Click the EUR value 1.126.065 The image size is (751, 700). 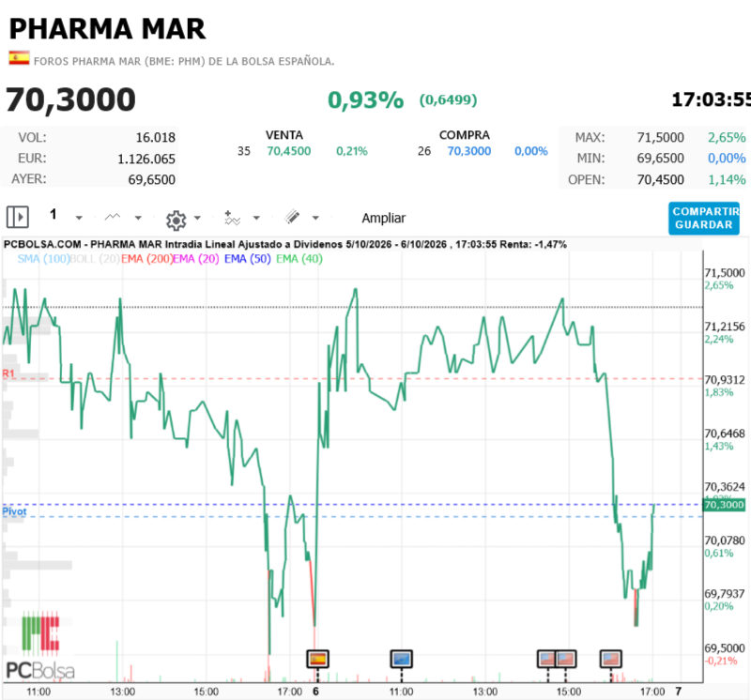tap(146, 159)
